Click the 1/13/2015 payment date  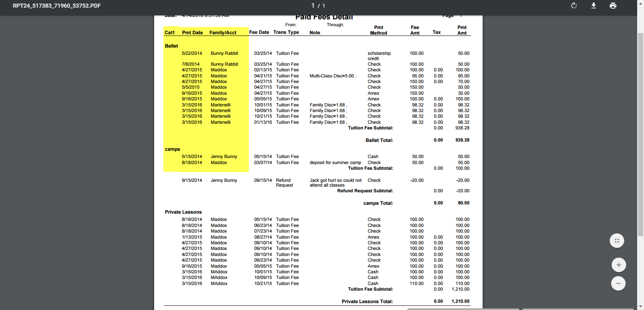coord(192,237)
